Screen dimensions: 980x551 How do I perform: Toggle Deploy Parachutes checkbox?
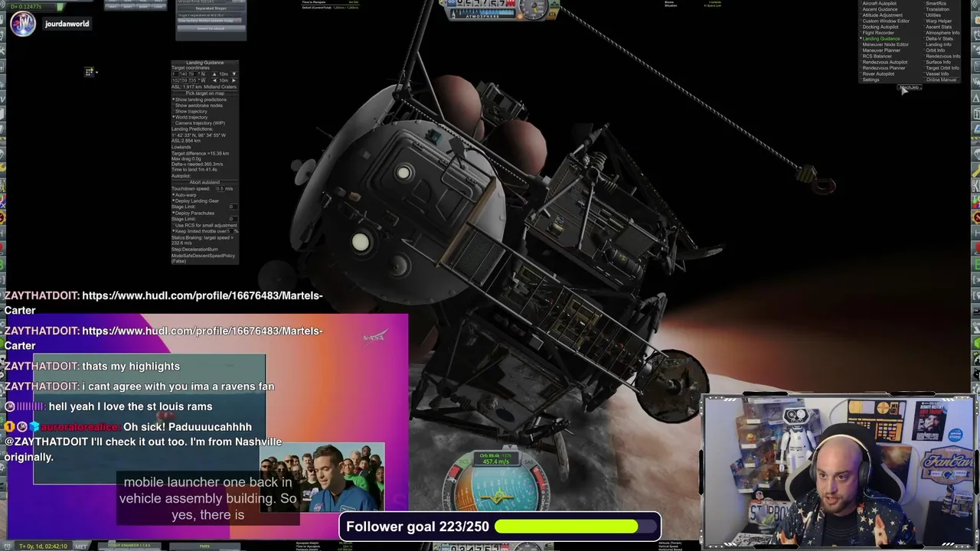coord(193,214)
